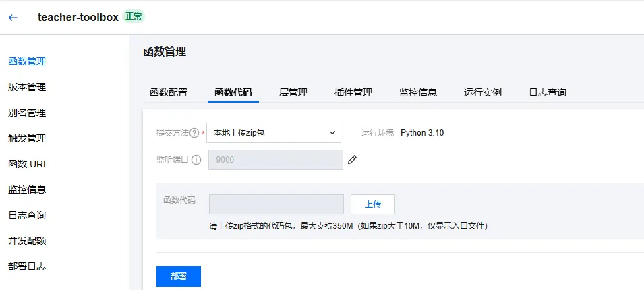Open 函数 URL in the sidebar
This screenshot has height=290, width=644.
click(28, 165)
